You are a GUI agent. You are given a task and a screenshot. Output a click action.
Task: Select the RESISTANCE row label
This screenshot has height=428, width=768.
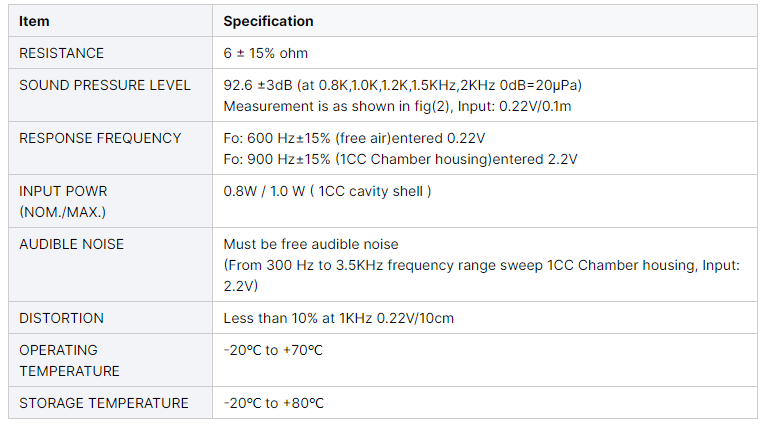61,53
